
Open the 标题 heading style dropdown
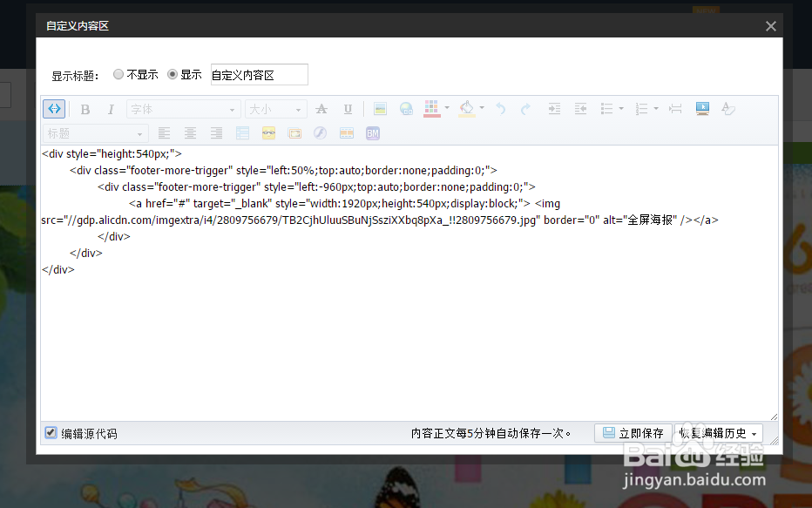(95, 133)
